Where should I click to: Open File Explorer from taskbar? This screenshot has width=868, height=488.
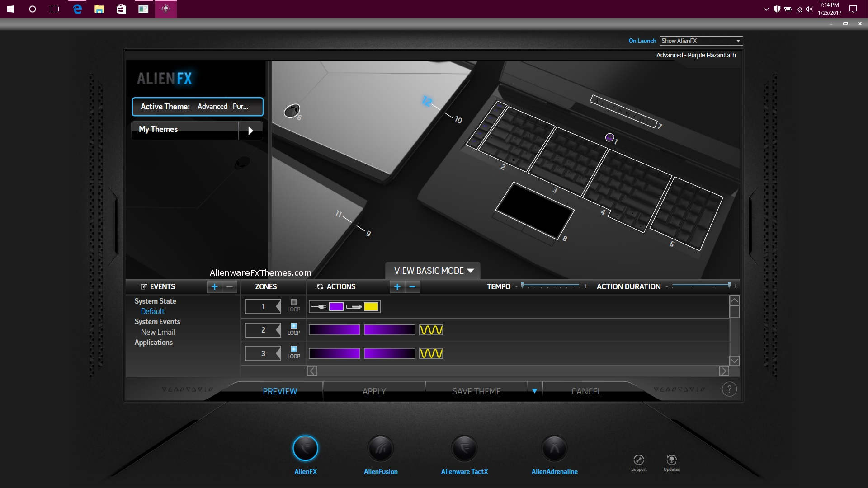tap(99, 9)
